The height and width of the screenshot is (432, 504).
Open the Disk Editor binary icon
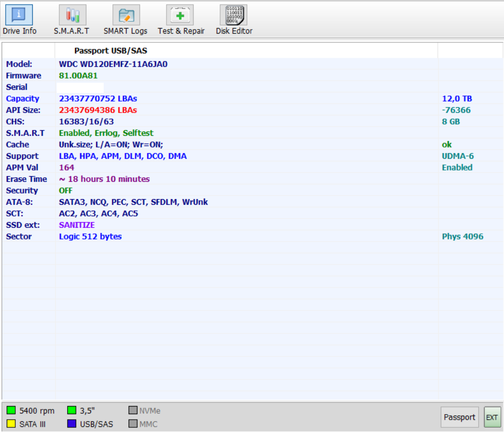[x=234, y=15]
